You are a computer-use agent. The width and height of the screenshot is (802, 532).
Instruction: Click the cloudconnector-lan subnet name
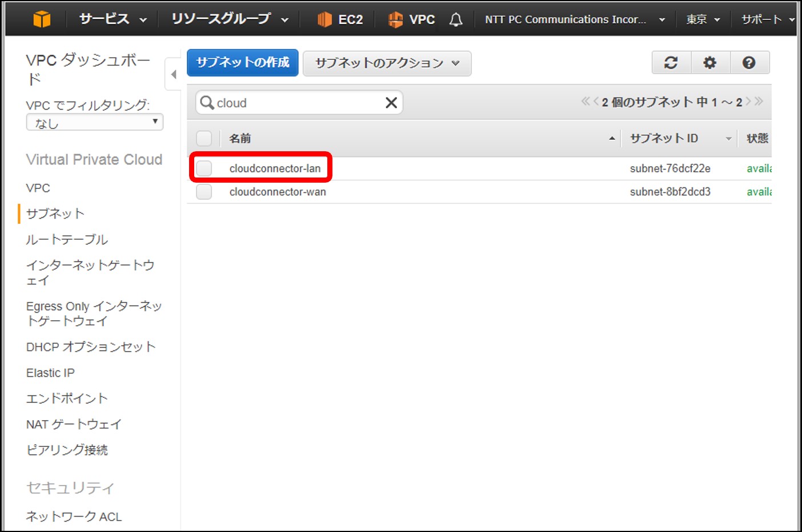(x=275, y=168)
